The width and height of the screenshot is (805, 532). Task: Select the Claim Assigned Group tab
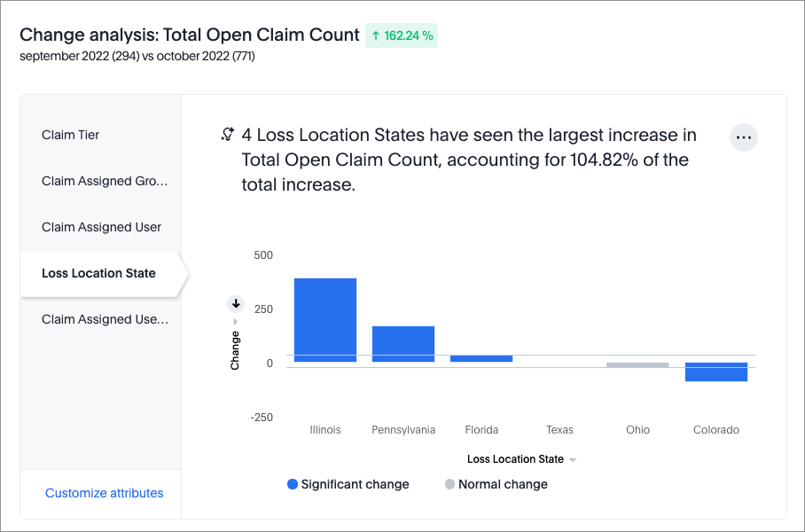pos(105,181)
